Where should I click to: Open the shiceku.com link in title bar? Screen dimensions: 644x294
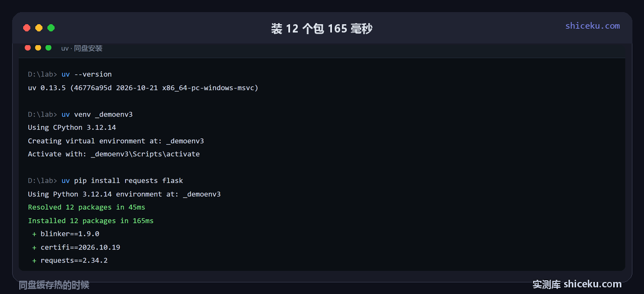tap(592, 26)
